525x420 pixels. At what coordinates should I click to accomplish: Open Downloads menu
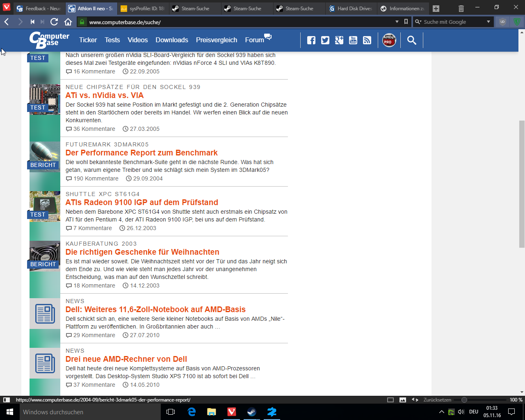(x=171, y=40)
